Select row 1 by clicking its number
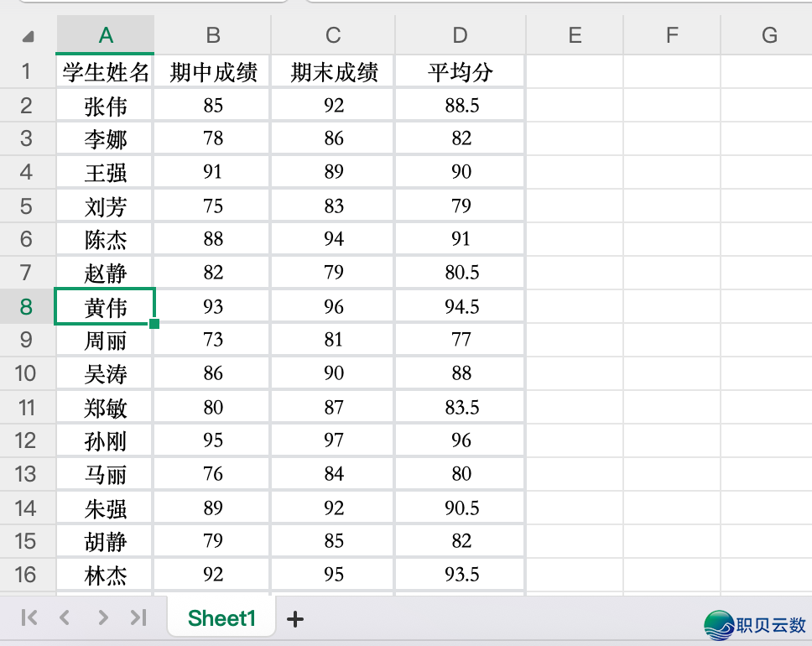This screenshot has height=646, width=812. coord(28,71)
